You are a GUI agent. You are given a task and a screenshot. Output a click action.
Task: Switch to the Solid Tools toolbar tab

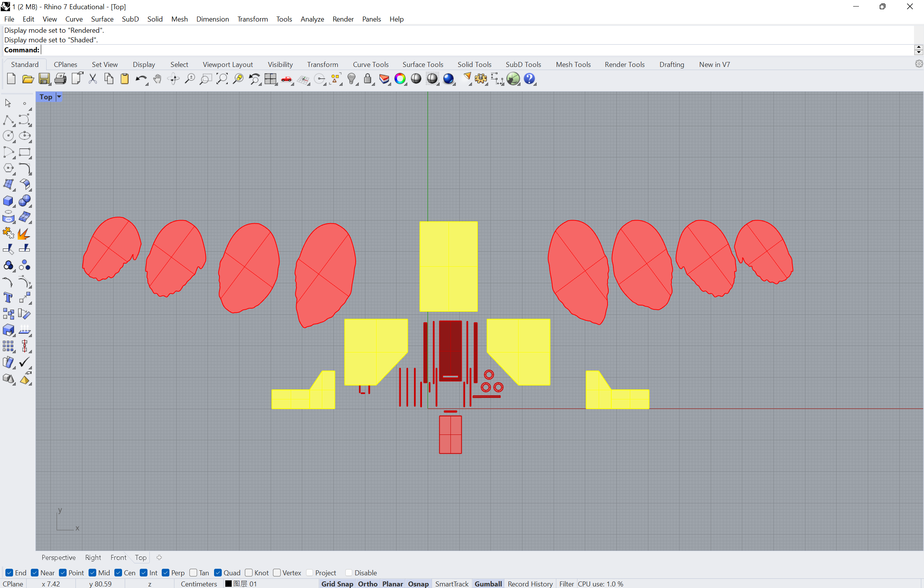coord(474,64)
